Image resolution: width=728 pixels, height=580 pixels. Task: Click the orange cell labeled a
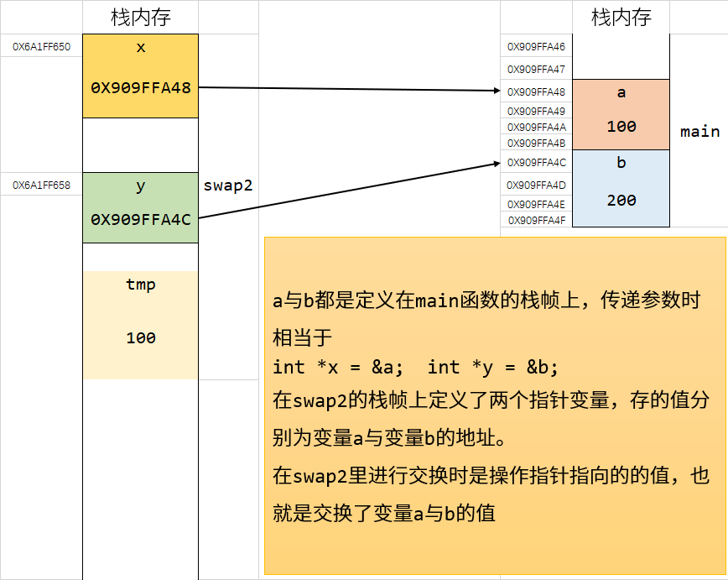621,92
